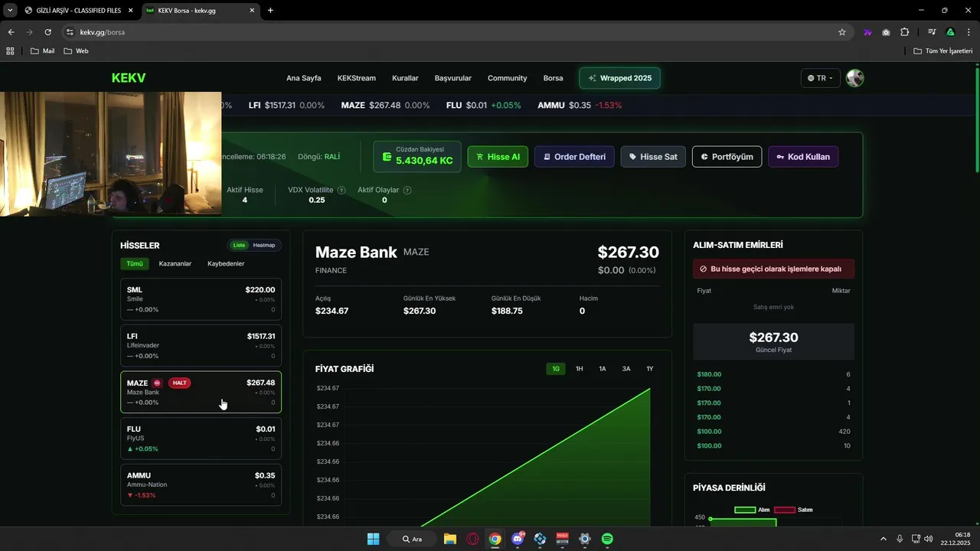This screenshot has height=551, width=980.
Task: Select the FLU FlyUS stock row
Action: (201, 439)
